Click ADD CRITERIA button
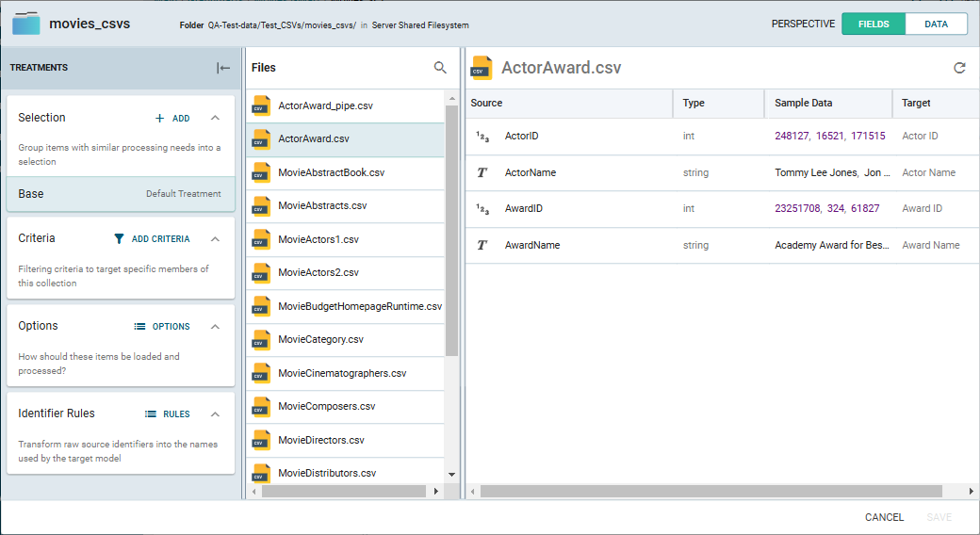Viewport: 980px width, 535px height. pos(152,239)
